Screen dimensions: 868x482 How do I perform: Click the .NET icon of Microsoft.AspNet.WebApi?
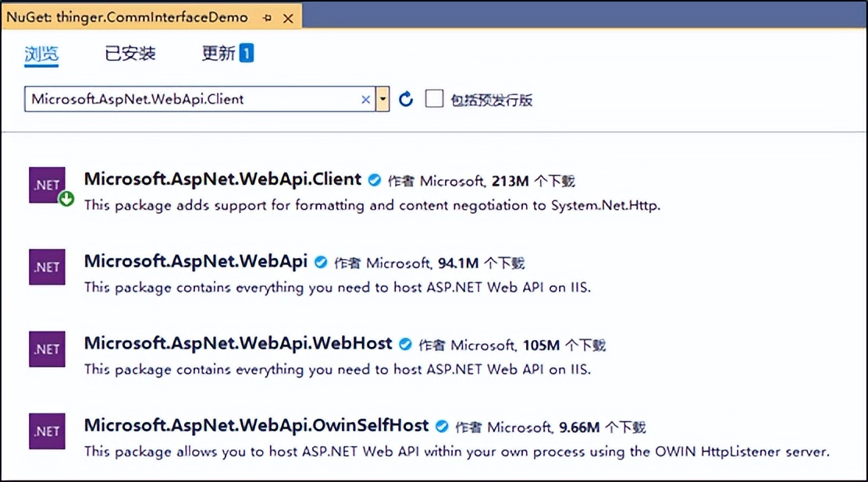click(x=47, y=267)
